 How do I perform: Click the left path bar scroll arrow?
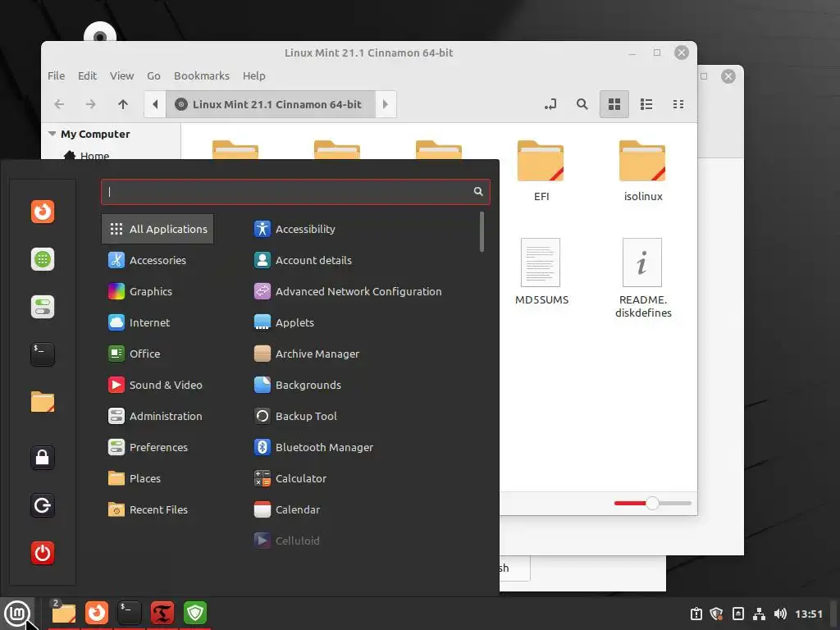coord(155,104)
